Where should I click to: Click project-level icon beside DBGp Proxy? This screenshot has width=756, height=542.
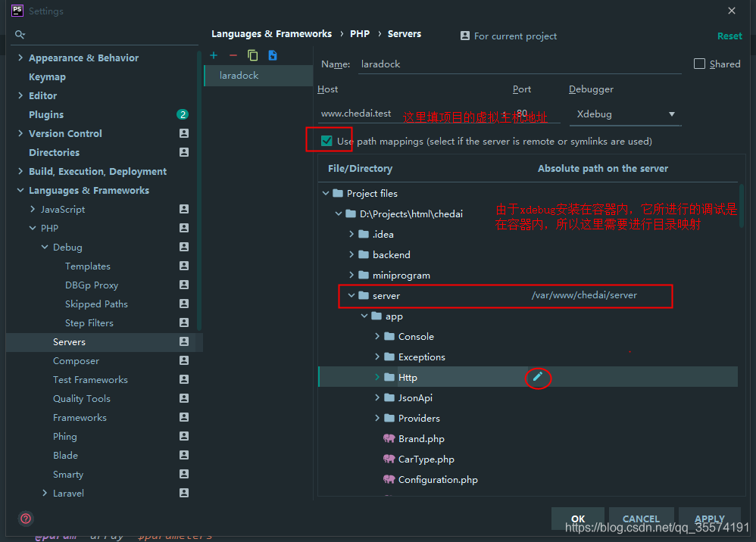pyautogui.click(x=183, y=285)
